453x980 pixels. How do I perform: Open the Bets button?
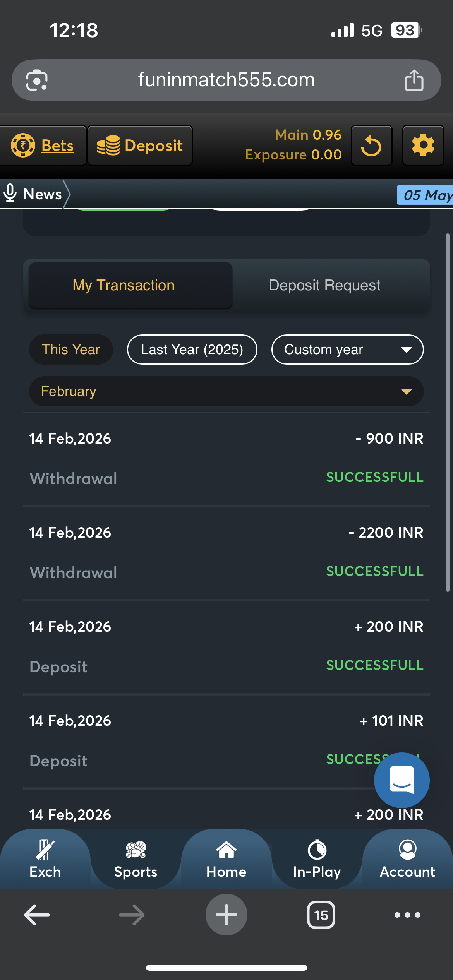[x=43, y=146]
